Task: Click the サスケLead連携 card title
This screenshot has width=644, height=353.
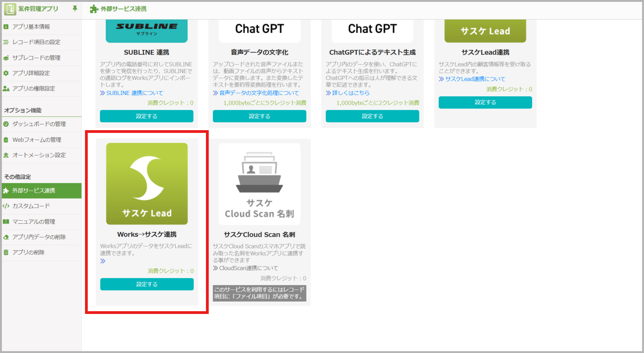Action: 485,52
